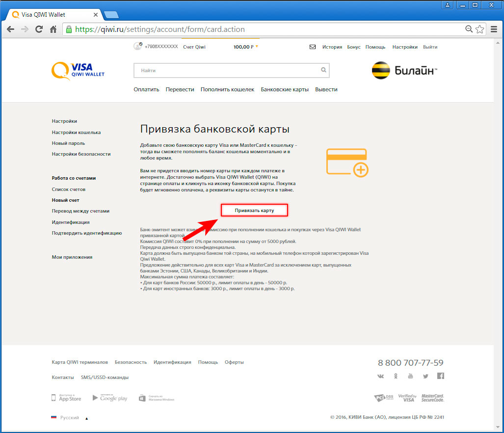
Task: Select the Visa QIWI Wallet browser tab
Action: (x=54, y=15)
